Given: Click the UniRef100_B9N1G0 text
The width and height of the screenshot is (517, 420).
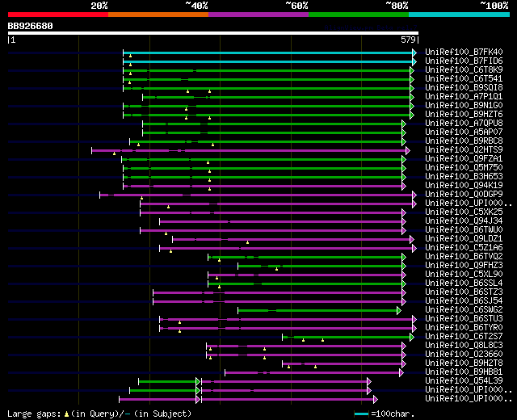Looking at the screenshot, I should point(464,105).
